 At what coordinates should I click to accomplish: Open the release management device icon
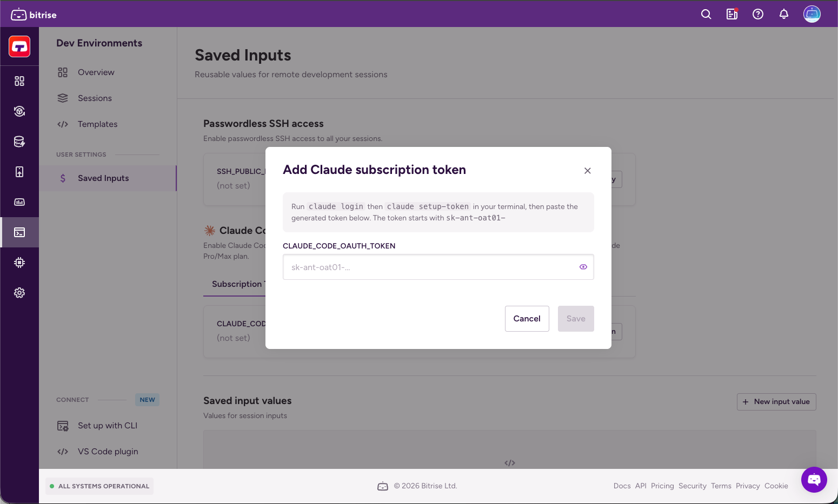pos(19,172)
